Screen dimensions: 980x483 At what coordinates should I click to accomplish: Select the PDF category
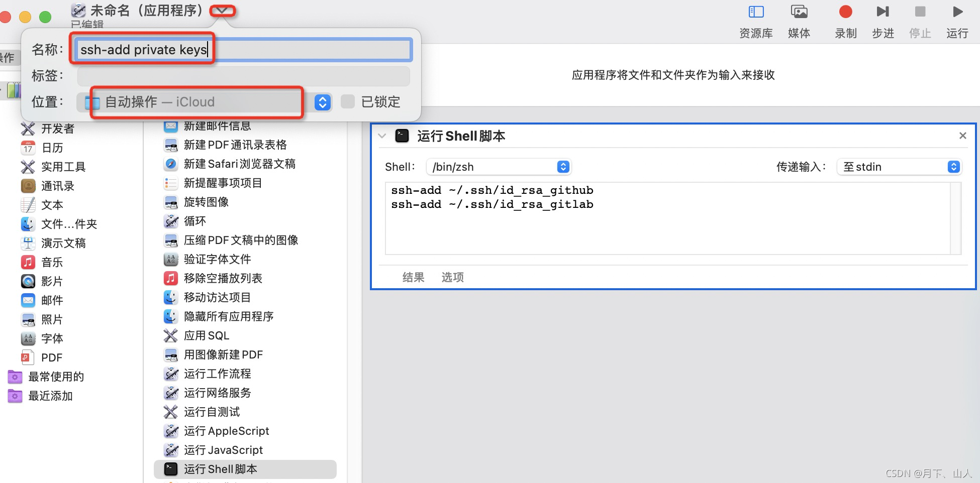click(x=52, y=357)
